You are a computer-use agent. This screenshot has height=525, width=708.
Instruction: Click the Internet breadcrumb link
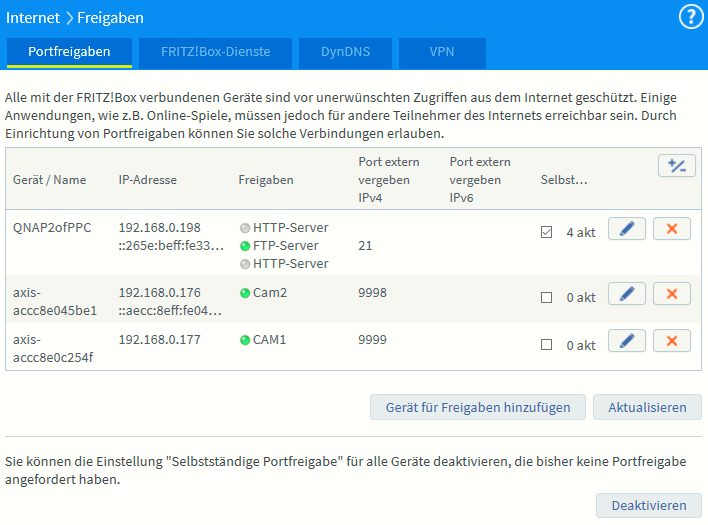(x=32, y=17)
